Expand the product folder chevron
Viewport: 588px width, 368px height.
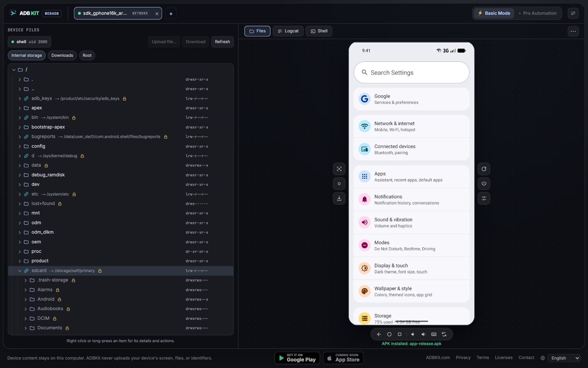[x=19, y=261]
